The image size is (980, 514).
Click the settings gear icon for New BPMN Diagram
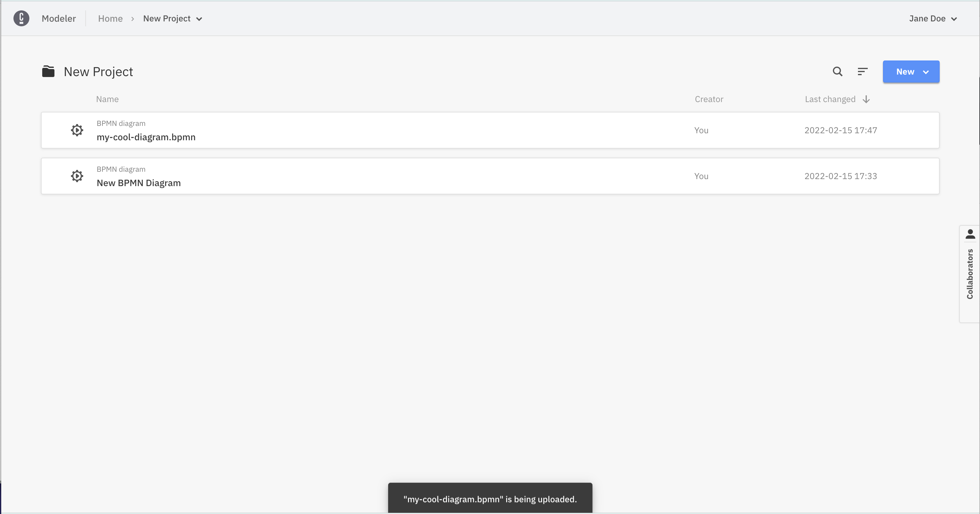tap(76, 176)
